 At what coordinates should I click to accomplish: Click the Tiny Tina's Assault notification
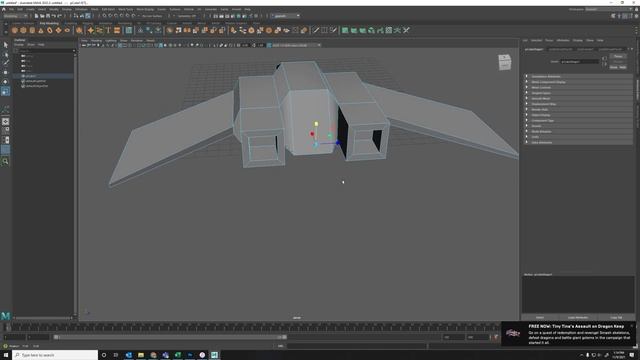click(x=569, y=334)
